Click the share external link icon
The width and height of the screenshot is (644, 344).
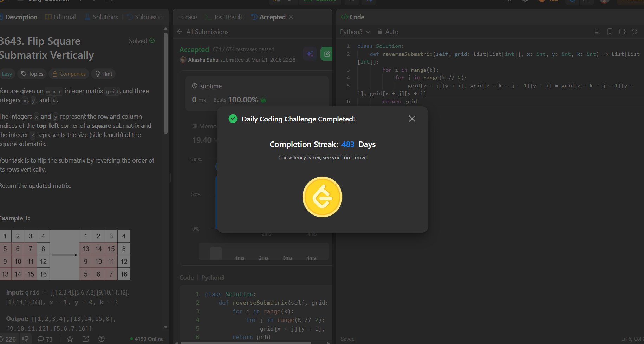(x=86, y=339)
